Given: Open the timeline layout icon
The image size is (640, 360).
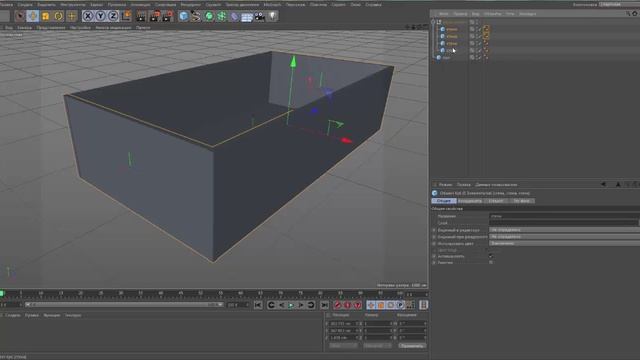Looking at the screenshot, I should pyautogui.click(x=424, y=305).
